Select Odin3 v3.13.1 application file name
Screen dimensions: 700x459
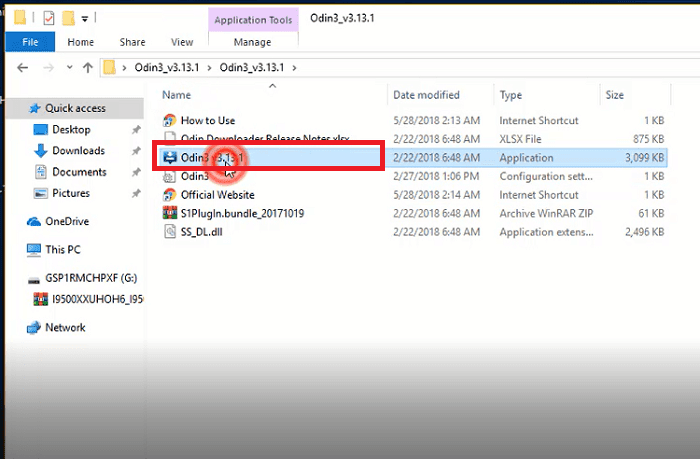point(212,157)
